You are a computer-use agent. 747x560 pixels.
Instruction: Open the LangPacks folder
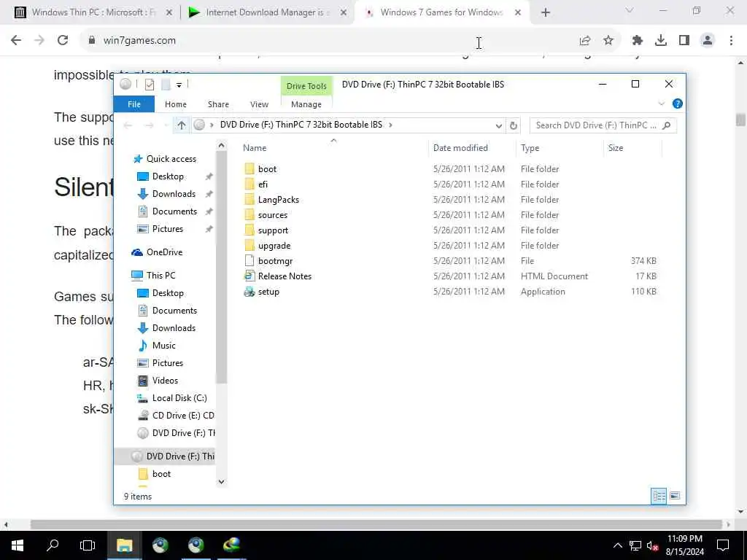pos(278,200)
